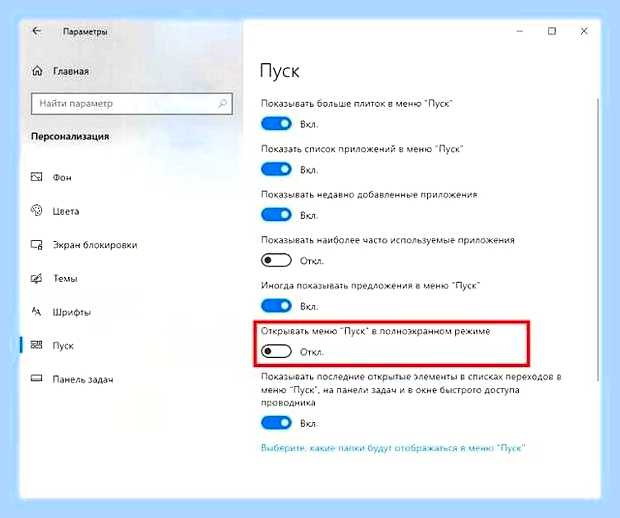Go back with the arrow icon
This screenshot has width=620, height=518.
pyautogui.click(x=37, y=31)
